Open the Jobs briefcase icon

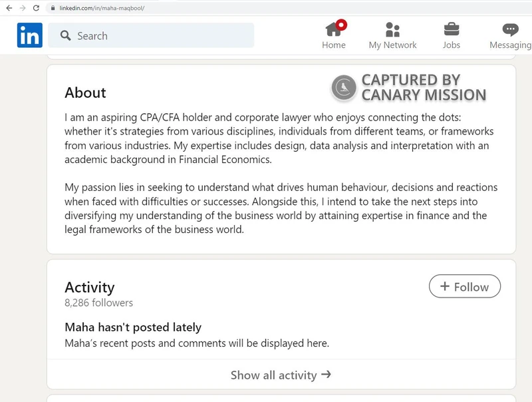pos(452,29)
